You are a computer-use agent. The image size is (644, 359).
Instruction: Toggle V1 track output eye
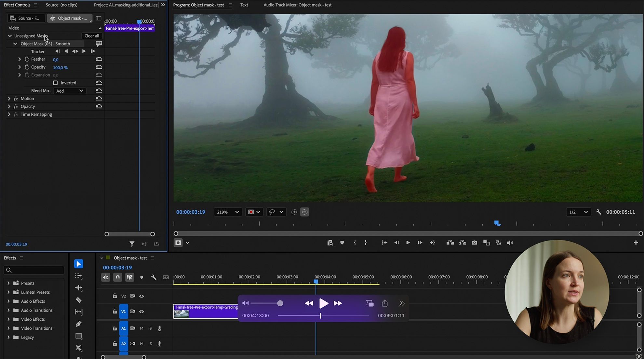[141, 312]
